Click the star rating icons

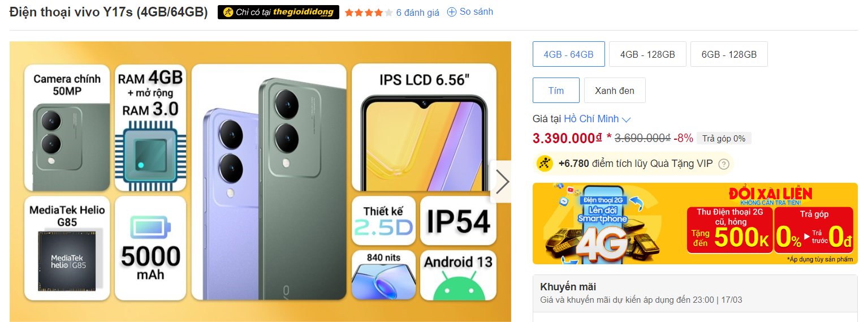pyautogui.click(x=369, y=12)
